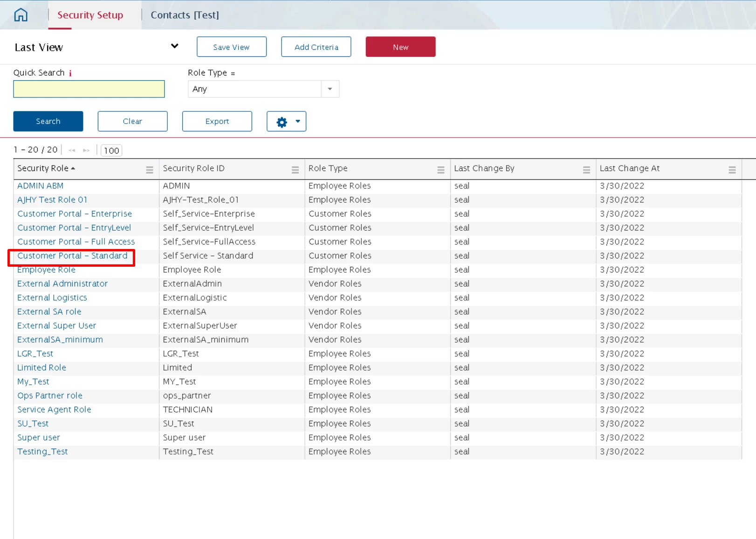Open Role Type column menu icon
756x539 pixels.
[440, 170]
